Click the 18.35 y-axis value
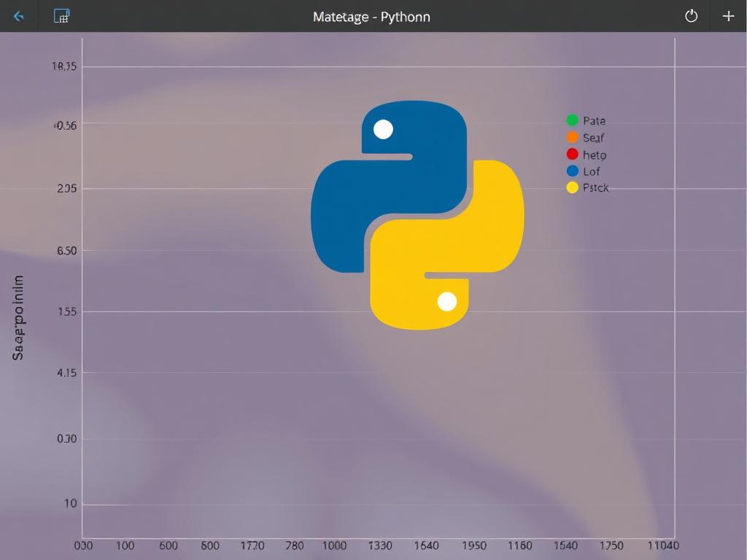This screenshot has height=560, width=747. (64, 66)
